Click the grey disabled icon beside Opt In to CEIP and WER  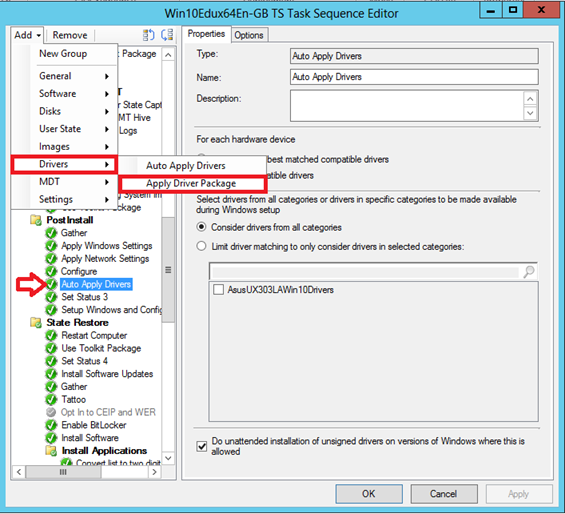pos(51,412)
